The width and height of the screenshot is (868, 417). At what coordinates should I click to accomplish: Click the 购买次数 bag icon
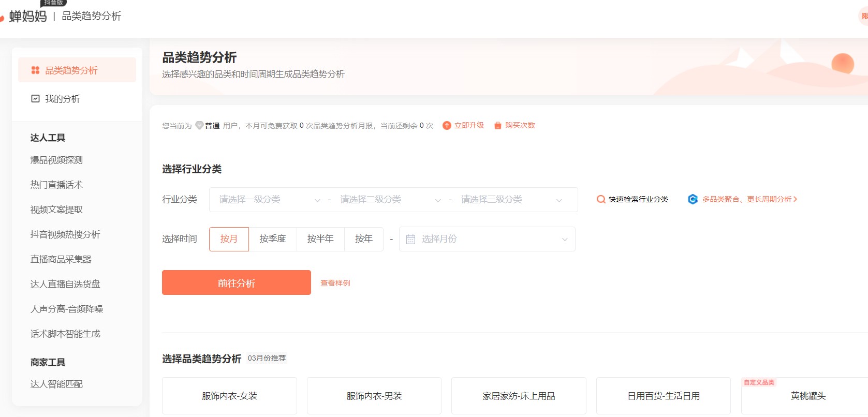[x=497, y=125]
